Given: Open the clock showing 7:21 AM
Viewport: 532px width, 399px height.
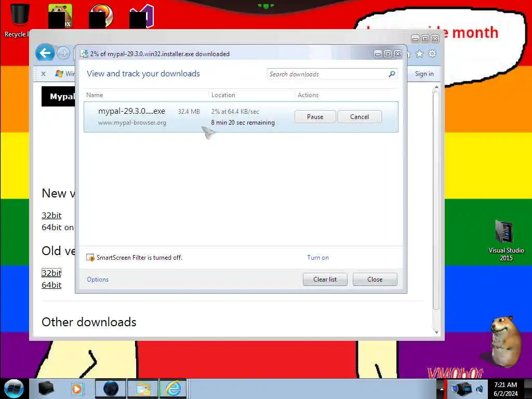Looking at the screenshot, I should 506,389.
